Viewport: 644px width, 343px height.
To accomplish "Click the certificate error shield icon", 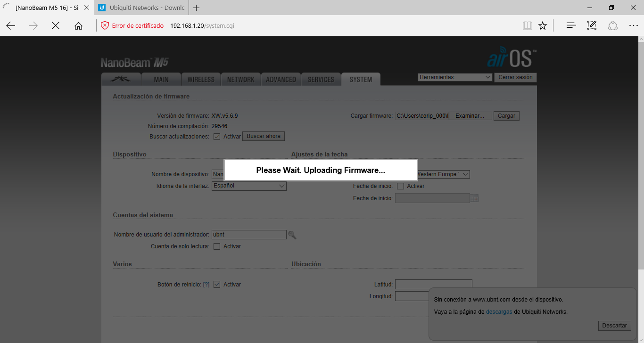I will [105, 26].
